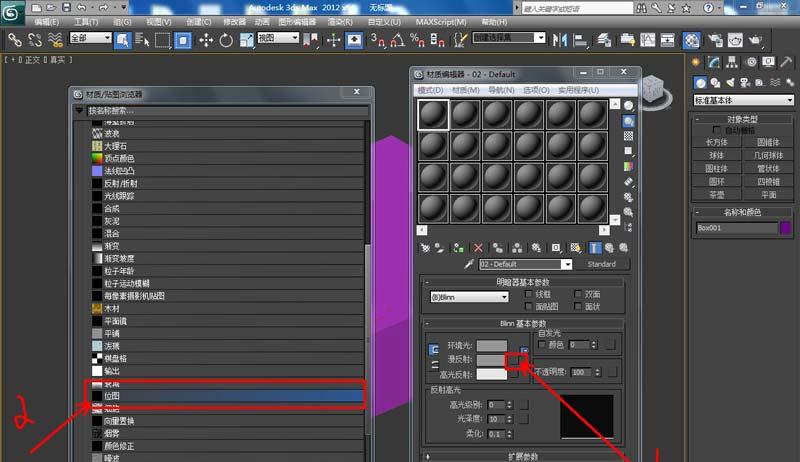This screenshot has width=800, height=462.
Task: Select the Move tool in main toolbar
Action: point(206,40)
